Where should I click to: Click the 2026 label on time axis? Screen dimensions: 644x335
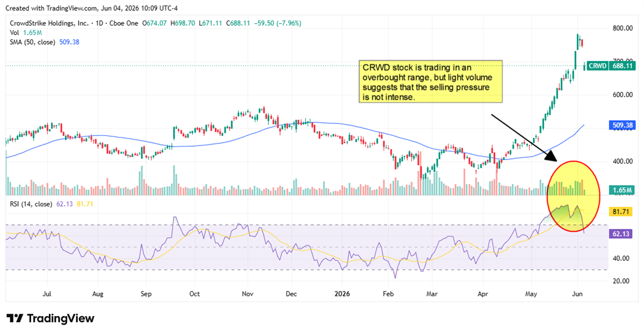[341, 294]
